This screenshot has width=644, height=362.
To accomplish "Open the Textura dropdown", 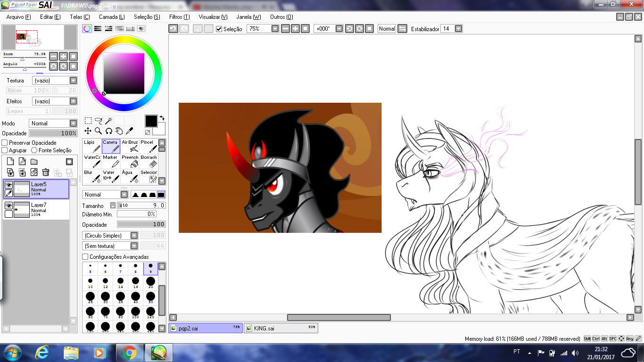I will [x=55, y=81].
